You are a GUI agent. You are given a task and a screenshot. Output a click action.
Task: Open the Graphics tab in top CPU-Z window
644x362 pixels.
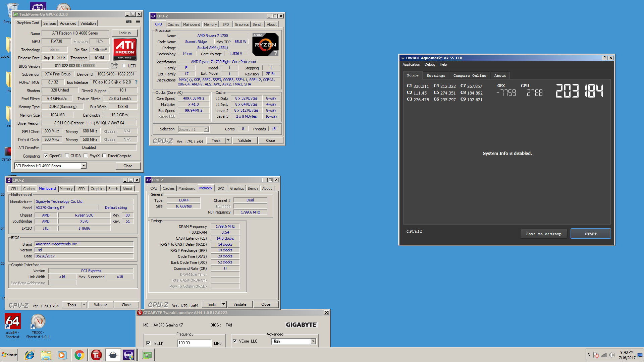tap(242, 24)
